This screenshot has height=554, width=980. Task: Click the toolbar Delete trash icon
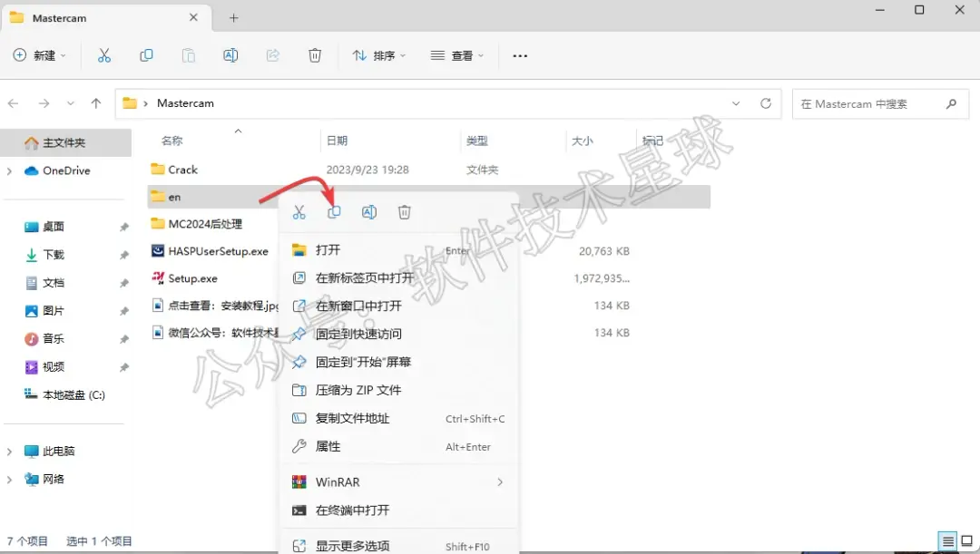coord(315,55)
